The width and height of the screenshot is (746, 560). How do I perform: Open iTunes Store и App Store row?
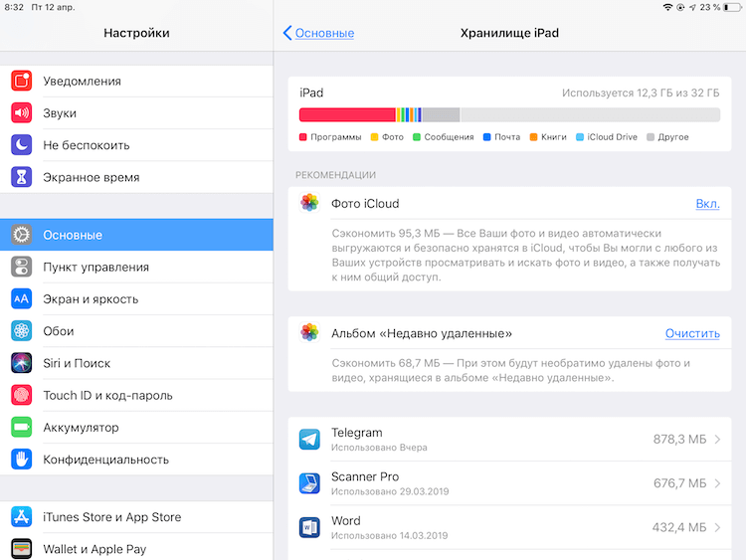tap(136, 516)
